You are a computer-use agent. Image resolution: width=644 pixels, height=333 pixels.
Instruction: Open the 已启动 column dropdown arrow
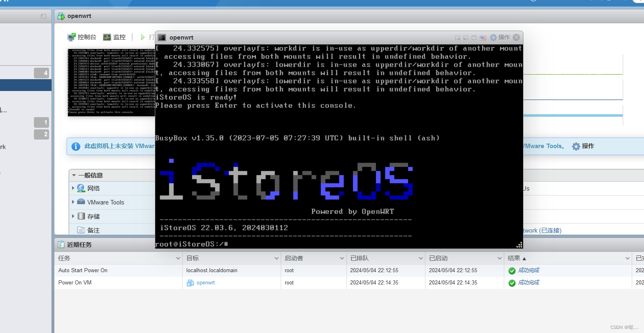coord(499,258)
